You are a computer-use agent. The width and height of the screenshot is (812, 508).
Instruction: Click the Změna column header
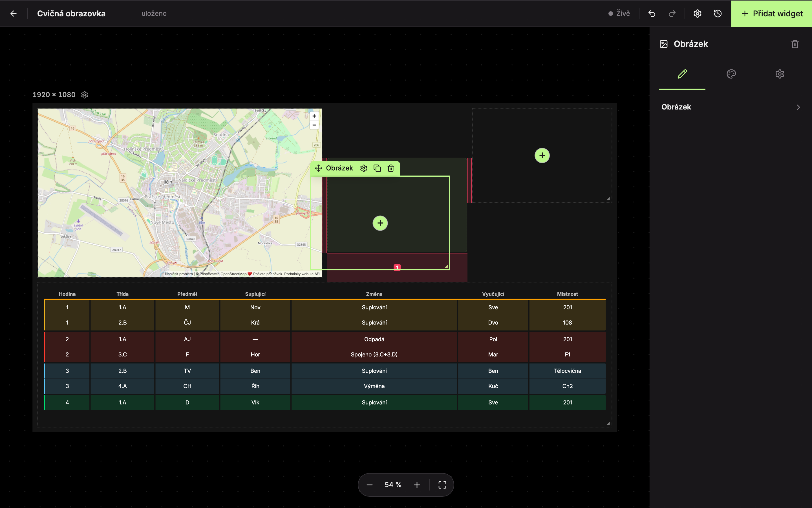pos(374,294)
